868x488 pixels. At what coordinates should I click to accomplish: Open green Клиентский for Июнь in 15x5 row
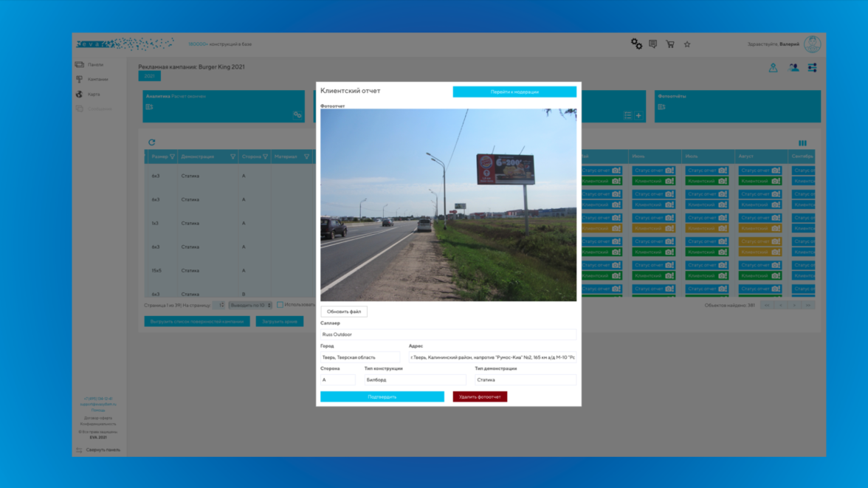click(x=653, y=275)
